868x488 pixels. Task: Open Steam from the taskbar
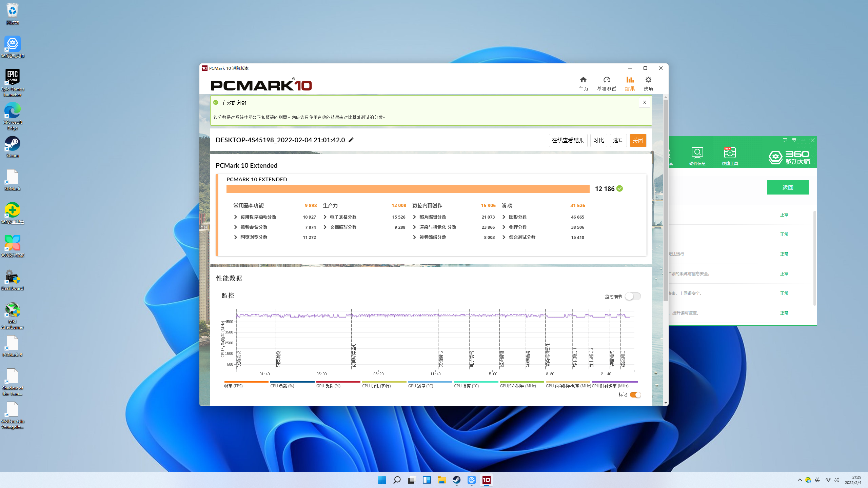(457, 480)
